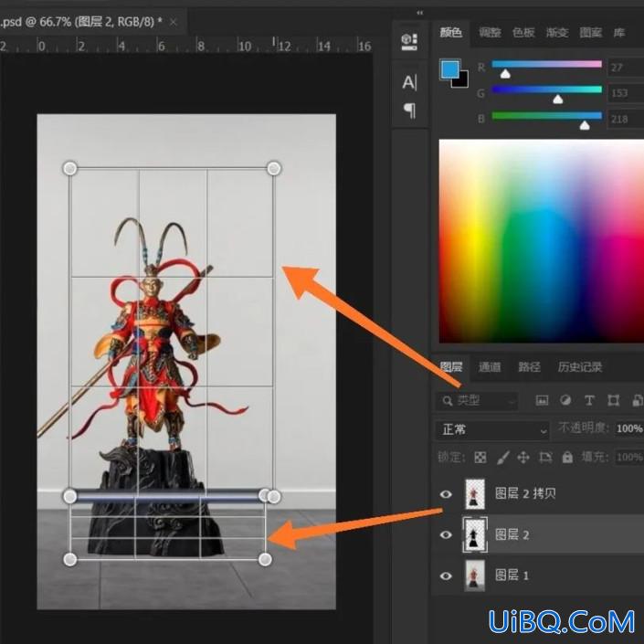Click the G value field 153
This screenshot has height=644, width=644.
point(626,93)
